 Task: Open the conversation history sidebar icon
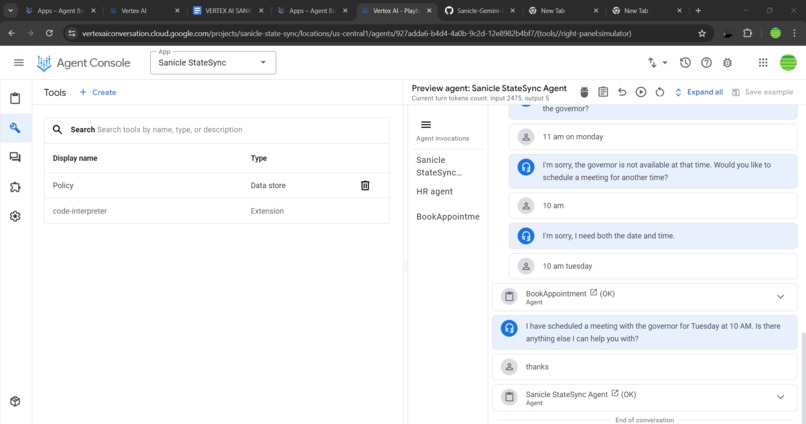pos(15,157)
